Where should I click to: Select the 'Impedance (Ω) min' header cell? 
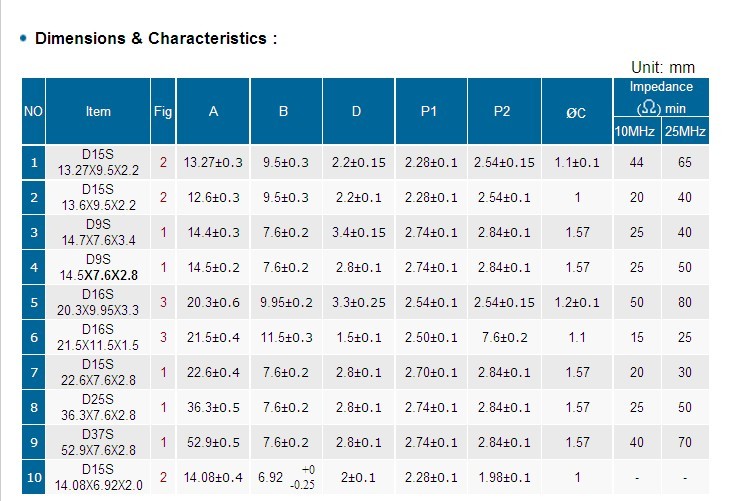click(x=661, y=97)
